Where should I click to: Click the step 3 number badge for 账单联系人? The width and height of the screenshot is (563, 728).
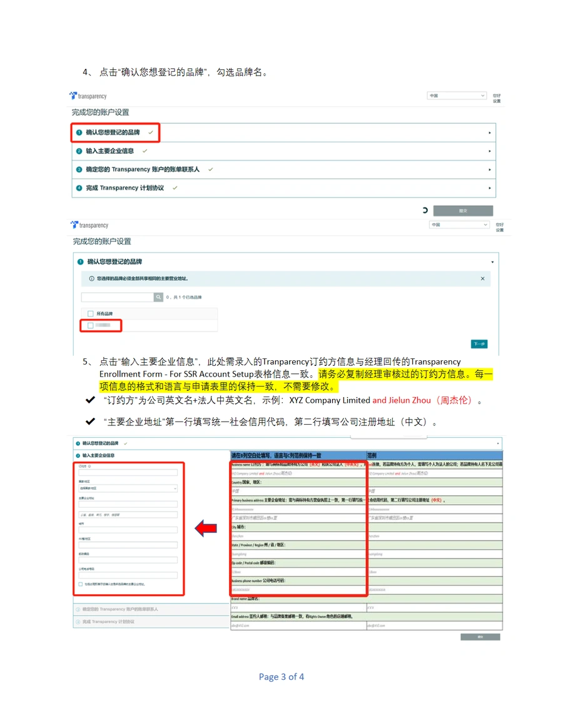coord(79,169)
